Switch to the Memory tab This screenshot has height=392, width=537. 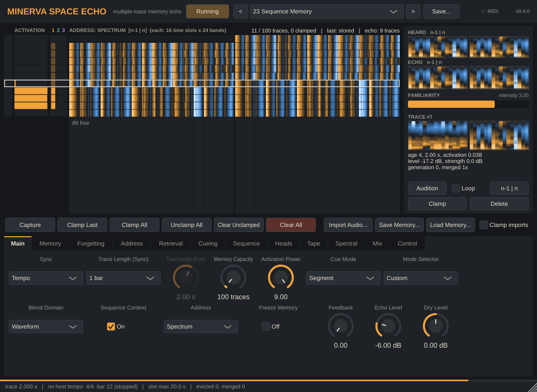(50, 243)
